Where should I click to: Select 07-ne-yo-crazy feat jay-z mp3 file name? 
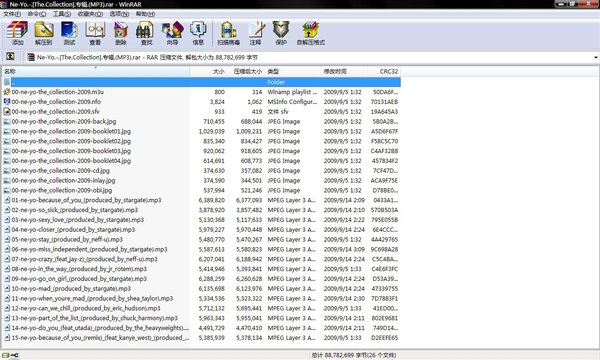coord(85,259)
